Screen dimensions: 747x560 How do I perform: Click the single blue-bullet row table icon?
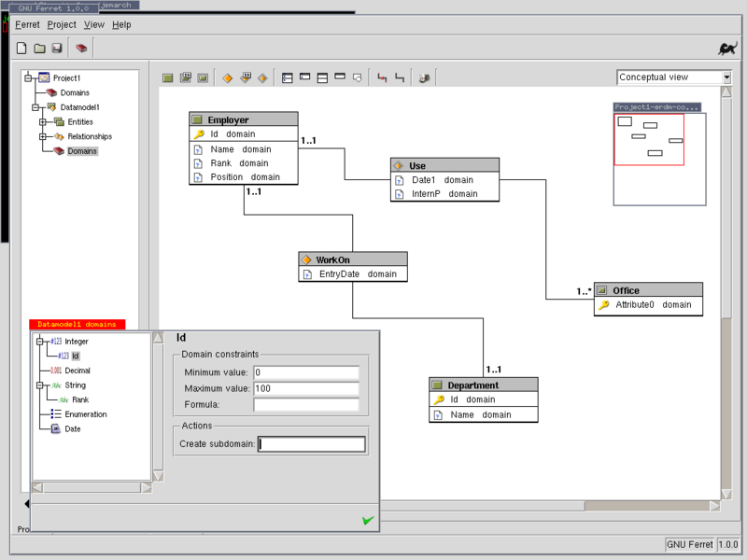[x=305, y=77]
